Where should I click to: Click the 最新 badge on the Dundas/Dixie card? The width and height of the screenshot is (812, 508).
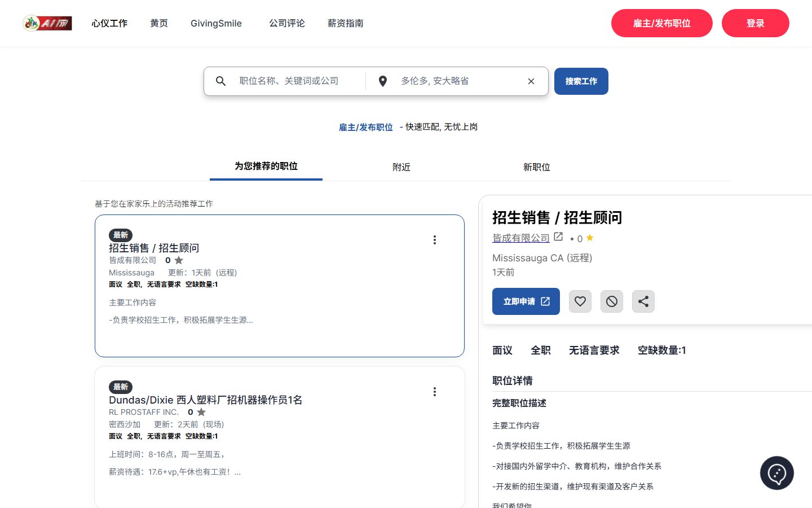(121, 387)
